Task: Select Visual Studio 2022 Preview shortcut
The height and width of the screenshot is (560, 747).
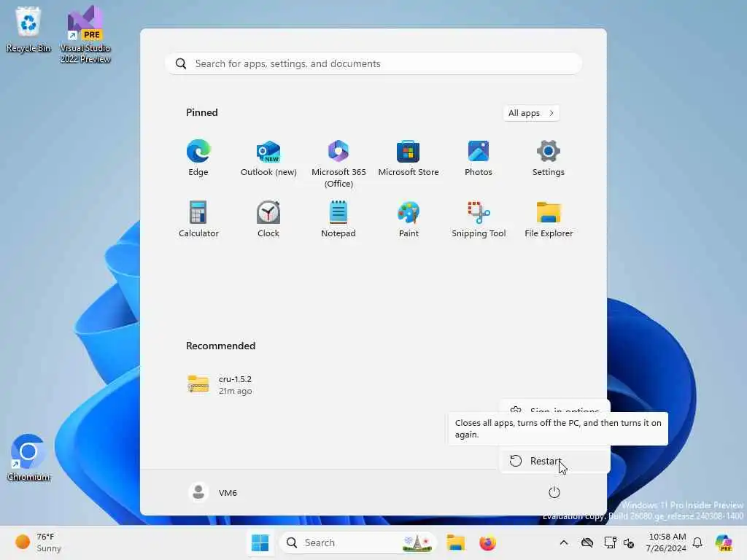Action: coord(85,34)
